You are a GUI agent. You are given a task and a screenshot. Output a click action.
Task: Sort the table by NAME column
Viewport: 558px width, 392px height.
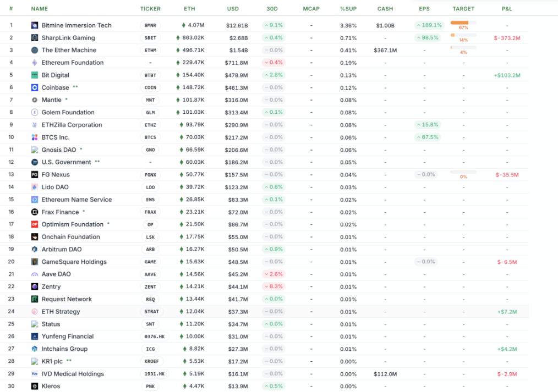click(39, 9)
